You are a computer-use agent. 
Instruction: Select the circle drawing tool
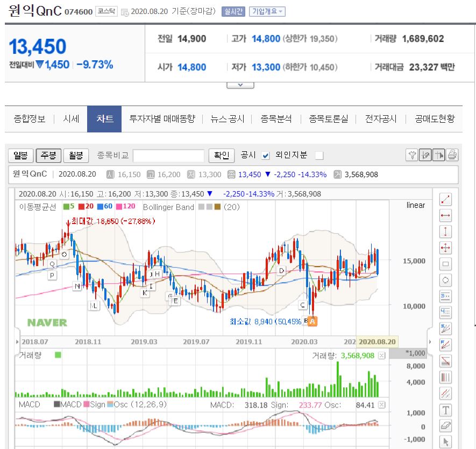(x=445, y=280)
